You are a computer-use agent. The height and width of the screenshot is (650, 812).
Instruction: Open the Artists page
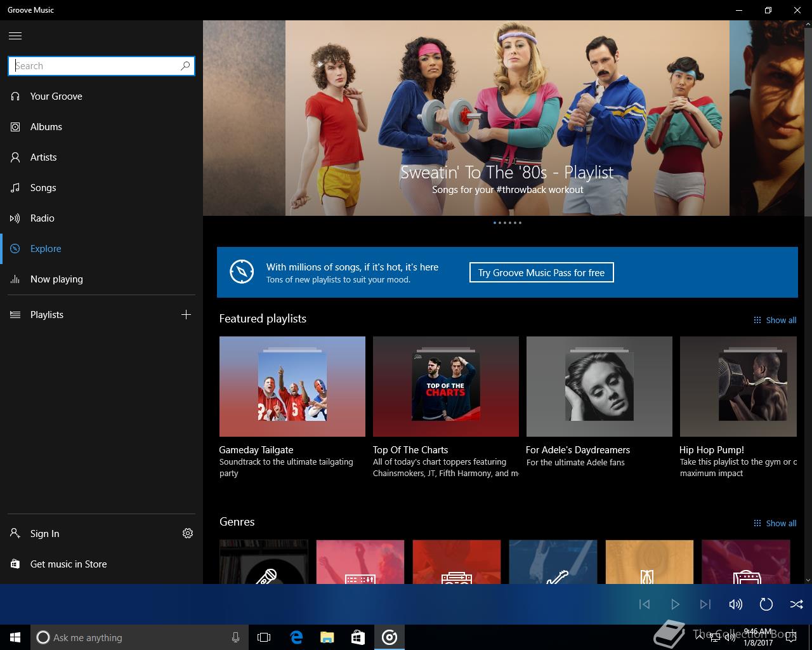click(x=101, y=157)
